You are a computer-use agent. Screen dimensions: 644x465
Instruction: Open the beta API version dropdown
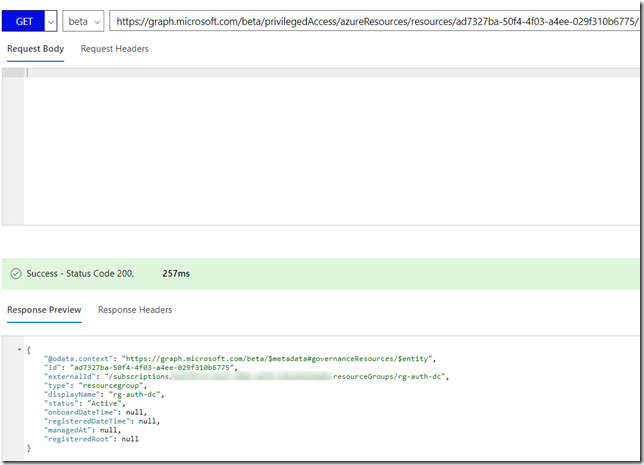83,21
